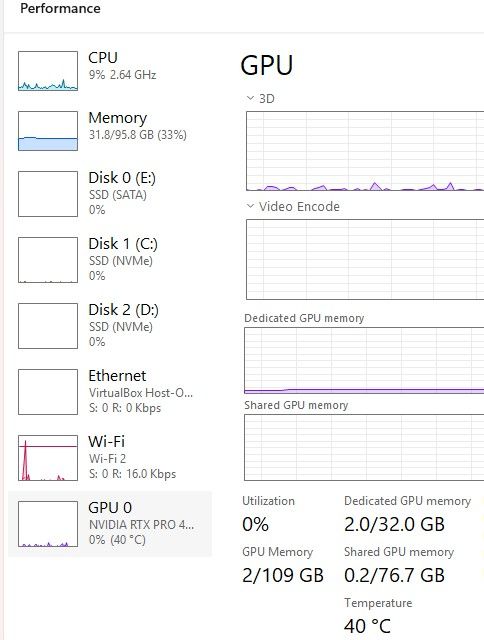Open the Memory usage graph thumbnail
The width and height of the screenshot is (484, 640).
click(x=48, y=131)
